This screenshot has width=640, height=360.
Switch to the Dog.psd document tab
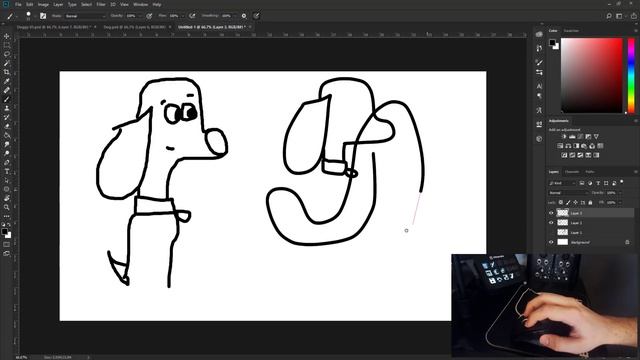134,27
